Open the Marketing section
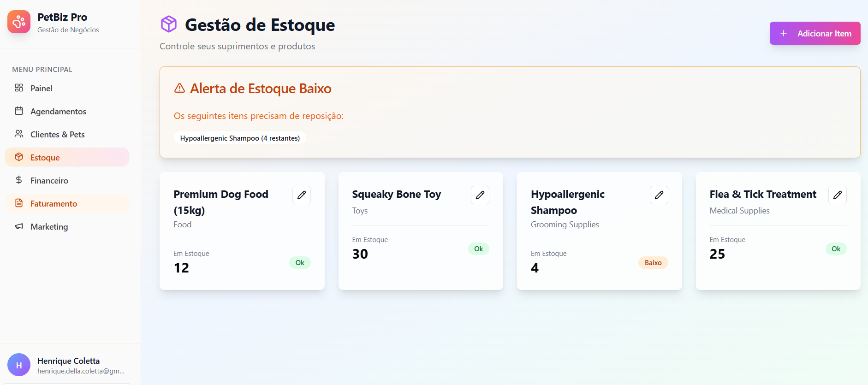 pos(49,226)
